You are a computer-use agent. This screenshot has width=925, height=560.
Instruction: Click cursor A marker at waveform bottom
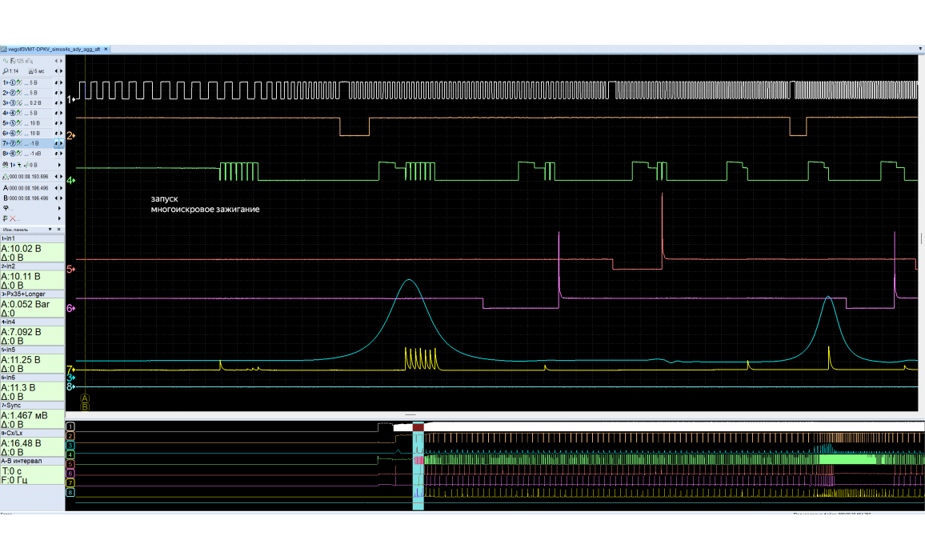click(85, 398)
